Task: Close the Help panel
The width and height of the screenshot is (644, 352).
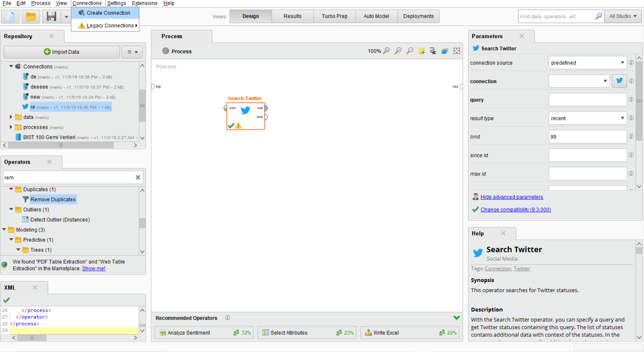Action: tap(503, 233)
